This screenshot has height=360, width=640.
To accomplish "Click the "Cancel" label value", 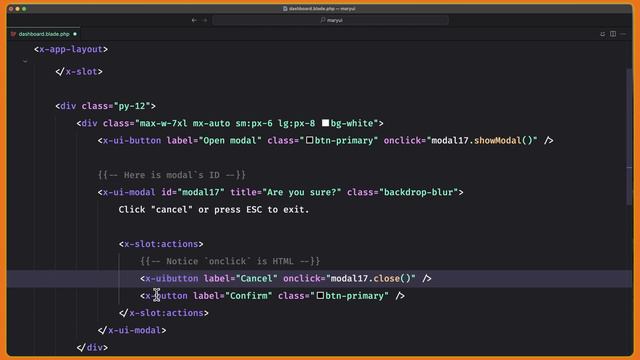I will [x=257, y=278].
